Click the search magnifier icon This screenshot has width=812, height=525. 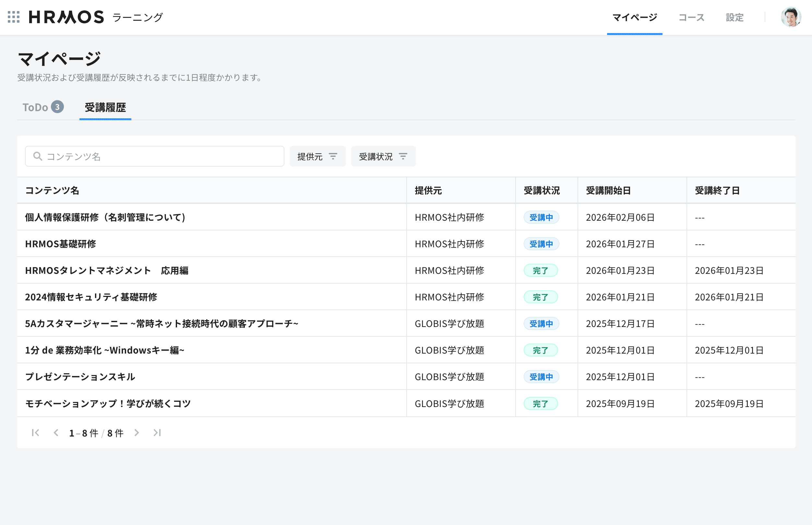38,156
